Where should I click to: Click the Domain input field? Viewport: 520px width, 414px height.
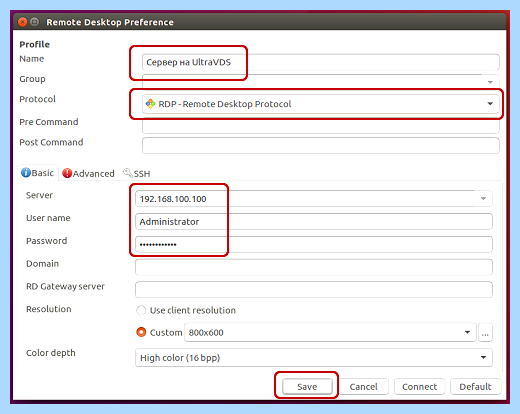(x=314, y=267)
